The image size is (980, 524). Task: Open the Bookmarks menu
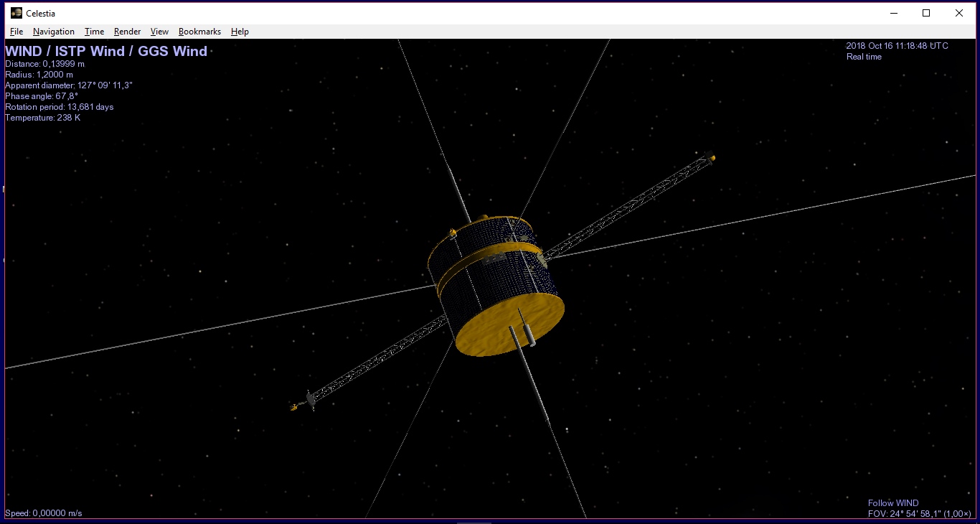(x=199, y=32)
